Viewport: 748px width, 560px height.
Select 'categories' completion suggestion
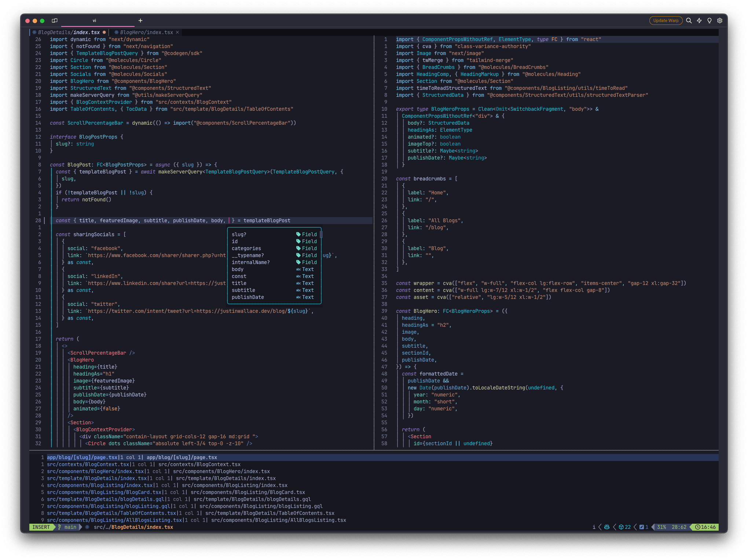[x=274, y=248]
